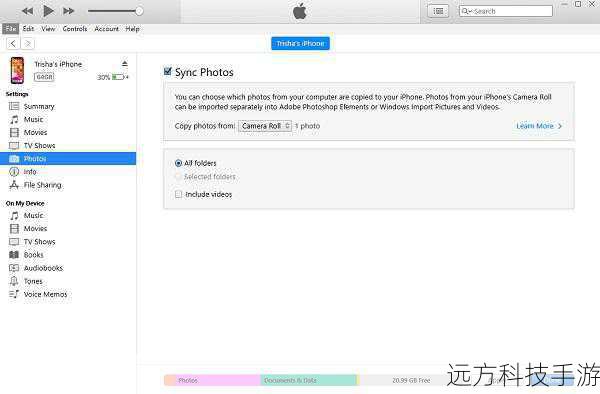Click the Search input field

click(506, 11)
